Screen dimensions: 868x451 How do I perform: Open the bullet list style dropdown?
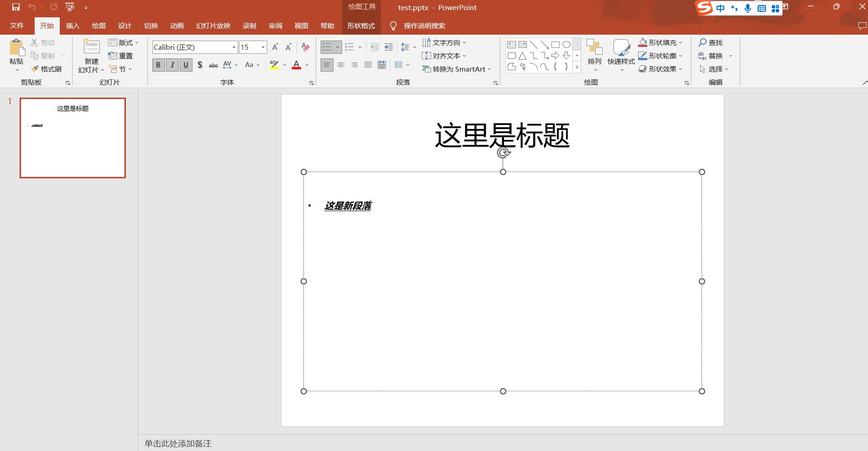click(x=338, y=47)
